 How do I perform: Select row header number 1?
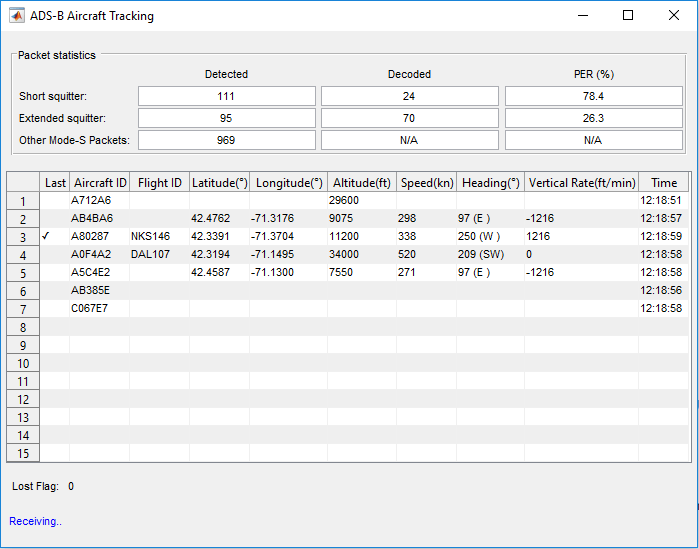point(23,201)
